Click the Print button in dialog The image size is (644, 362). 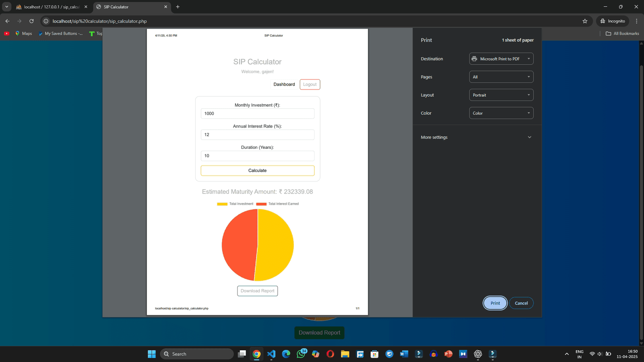tap(495, 303)
